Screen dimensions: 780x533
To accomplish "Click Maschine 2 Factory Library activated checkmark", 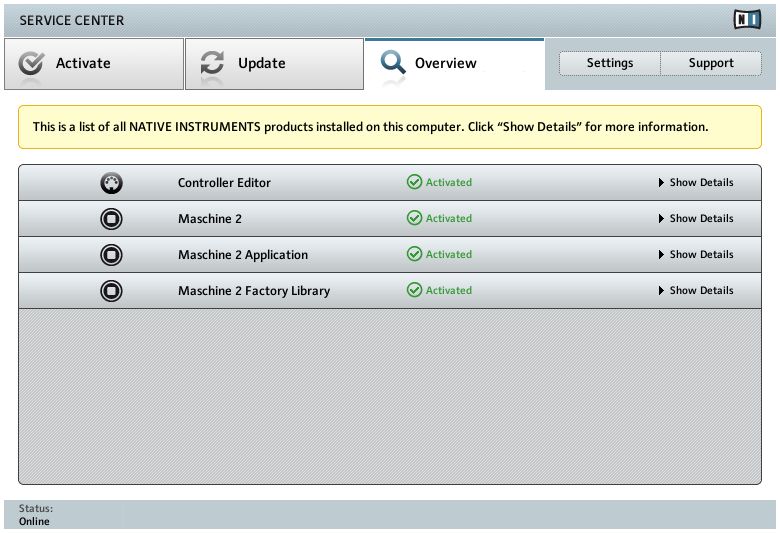I will (x=414, y=290).
